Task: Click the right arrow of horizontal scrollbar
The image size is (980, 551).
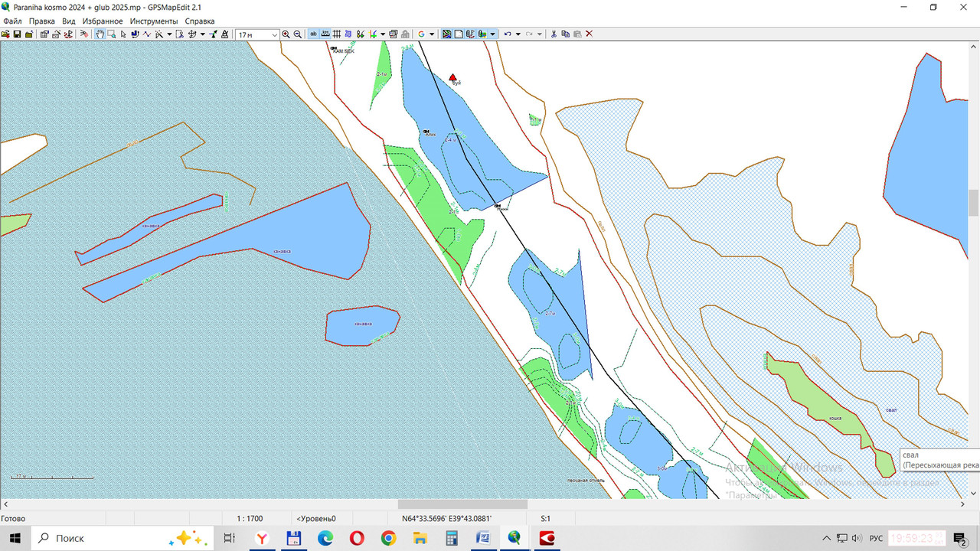Action: (x=963, y=504)
